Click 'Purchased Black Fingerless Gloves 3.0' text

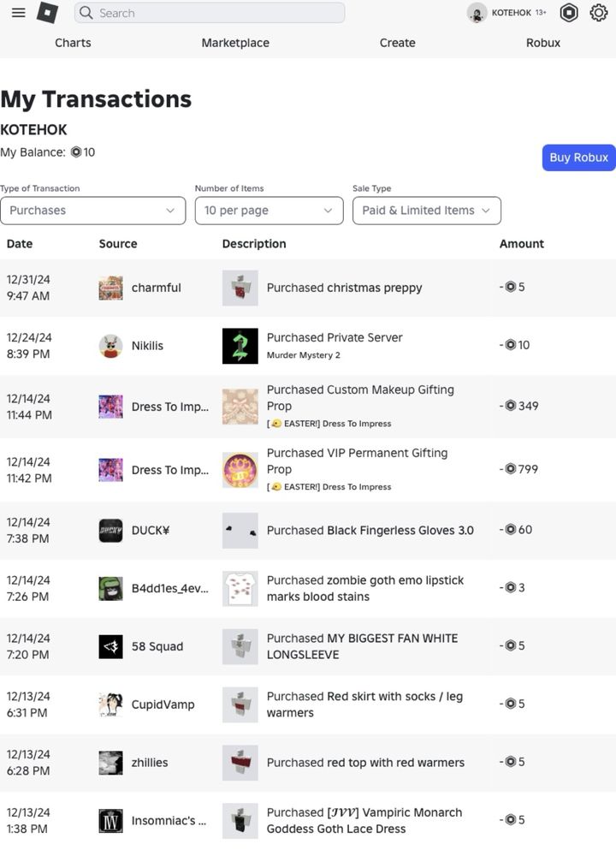(370, 530)
